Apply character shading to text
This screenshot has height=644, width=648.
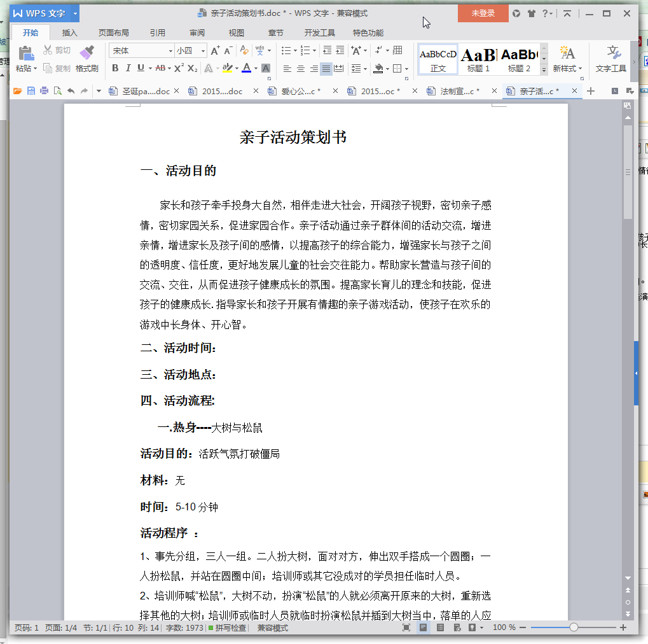coord(266,68)
